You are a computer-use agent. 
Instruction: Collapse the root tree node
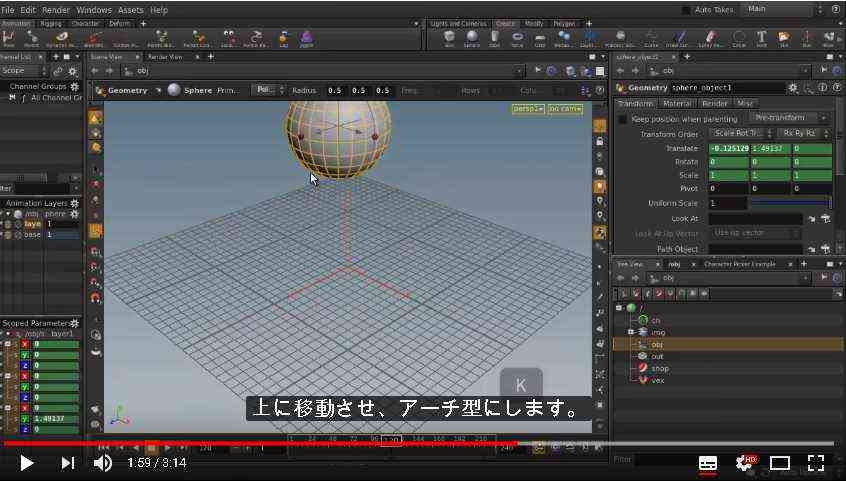pos(618,308)
